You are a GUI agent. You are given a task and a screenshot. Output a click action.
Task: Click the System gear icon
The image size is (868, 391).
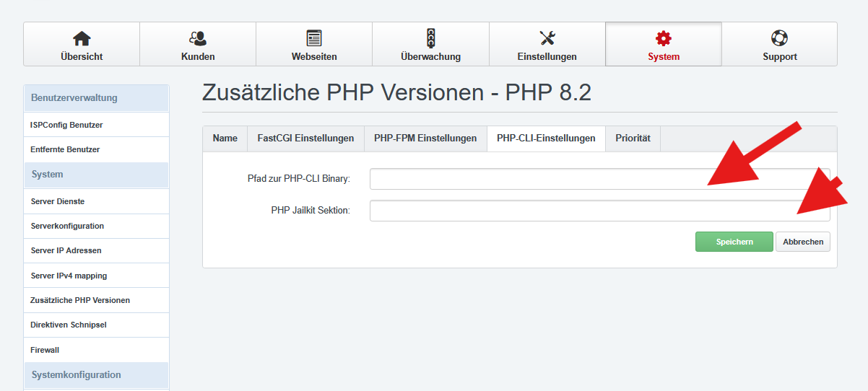(664, 38)
